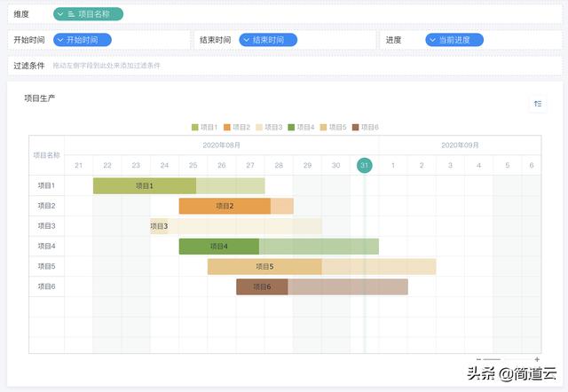This screenshot has height=392, width=568.
Task: Click the 项目2 orange Gantt bar
Action: click(236, 206)
